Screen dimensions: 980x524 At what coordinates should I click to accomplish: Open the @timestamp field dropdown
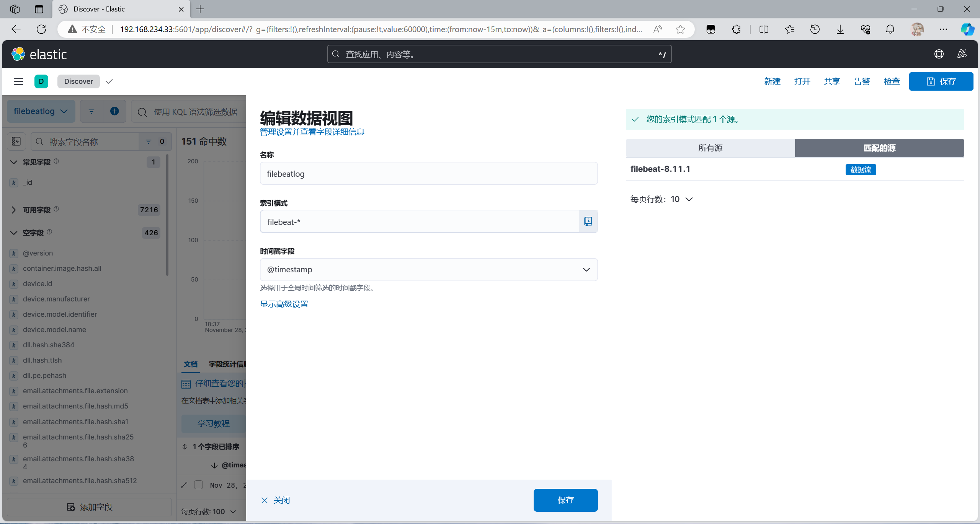click(x=428, y=270)
